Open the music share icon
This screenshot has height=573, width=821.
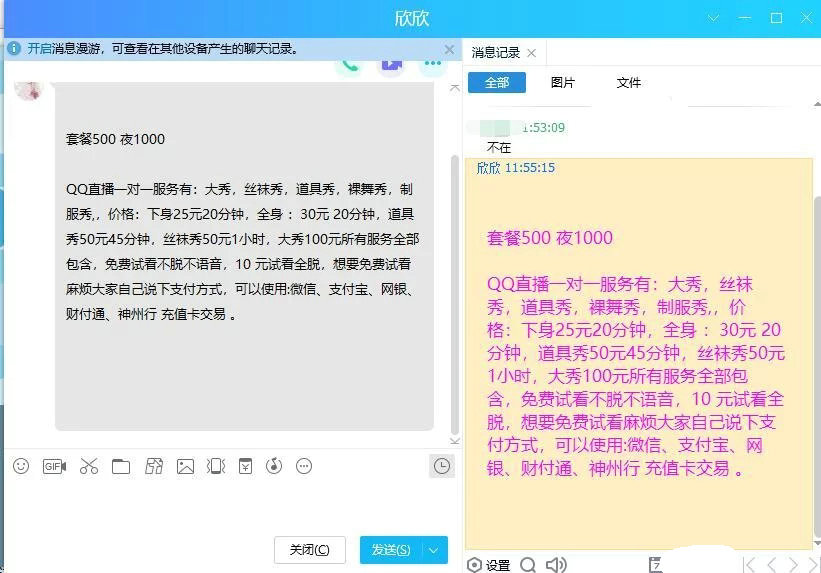click(275, 466)
